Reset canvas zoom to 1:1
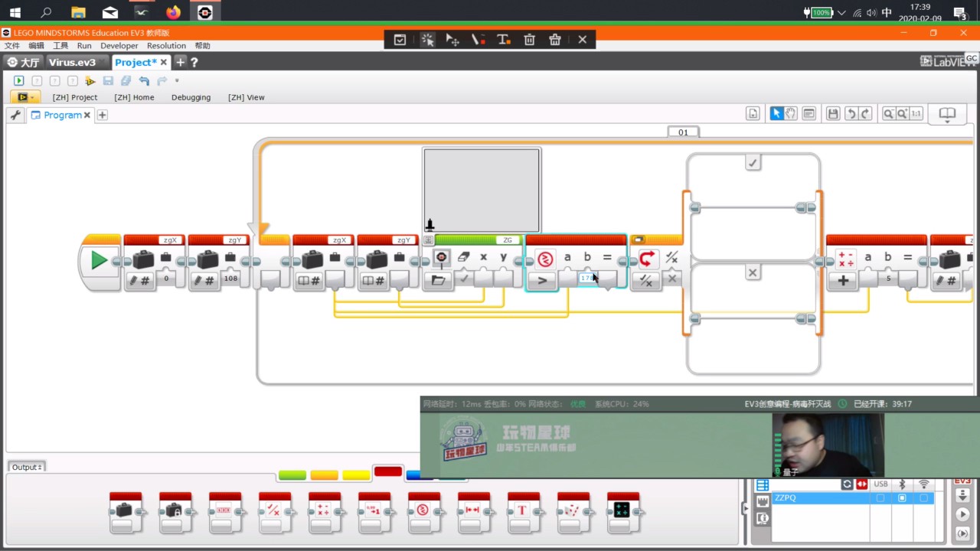Screen dimensions: 980x551 click(916, 113)
